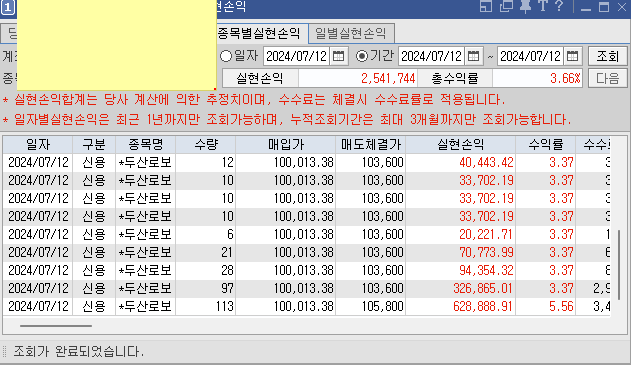Switch to 종목별실현손익 tab

coord(259,33)
